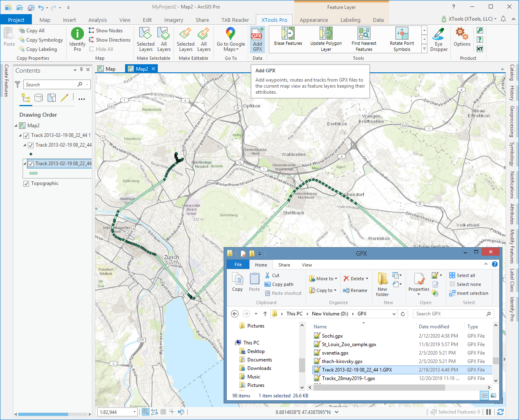Open View tab in GPX explorer window
Viewport: 519px width, 420px height.
(x=307, y=265)
